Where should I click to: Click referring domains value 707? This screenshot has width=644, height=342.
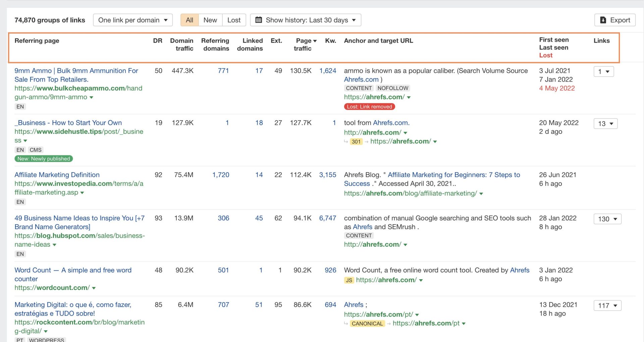pyautogui.click(x=223, y=305)
